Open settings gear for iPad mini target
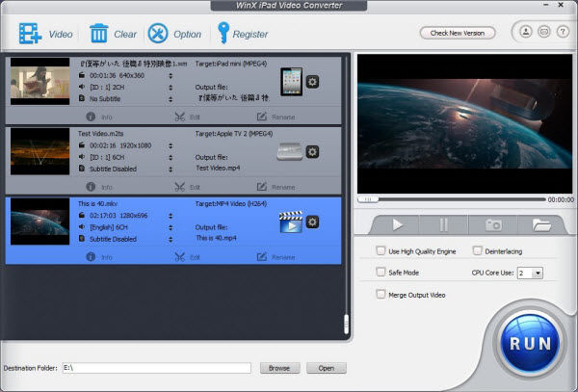Image resolution: width=578 pixels, height=392 pixels. [312, 82]
